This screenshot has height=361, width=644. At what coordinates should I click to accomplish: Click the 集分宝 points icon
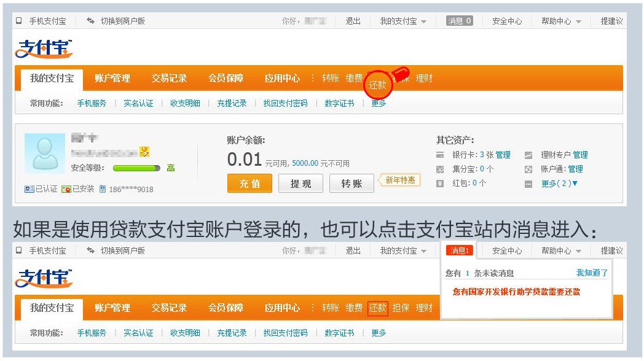tap(440, 169)
